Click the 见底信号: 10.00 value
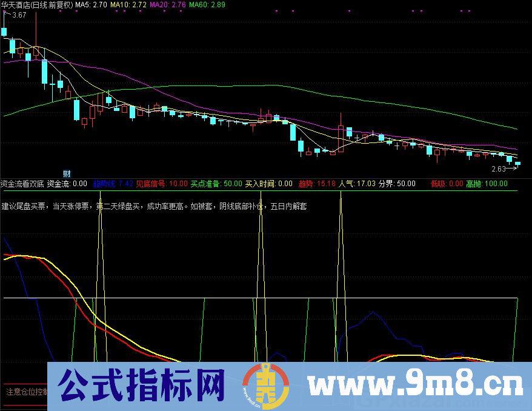532x411 pixels. click(x=162, y=184)
